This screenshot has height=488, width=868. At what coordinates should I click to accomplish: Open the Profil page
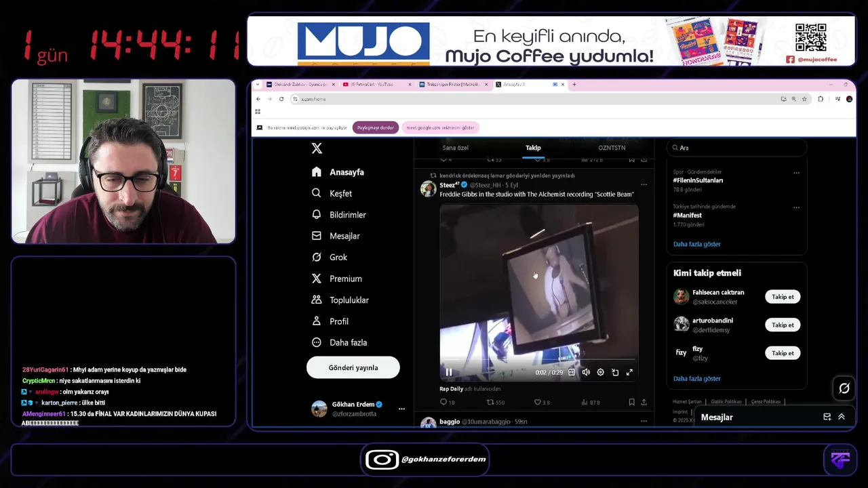pos(330,321)
